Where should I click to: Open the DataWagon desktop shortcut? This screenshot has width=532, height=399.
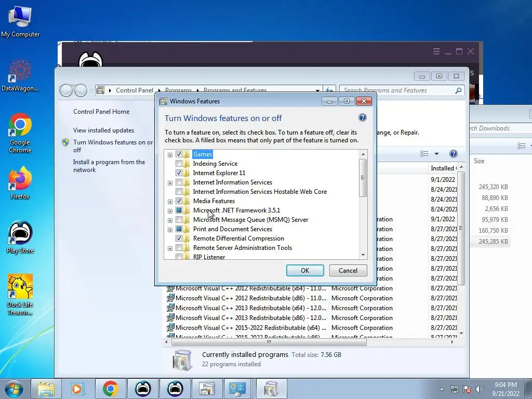tap(20, 75)
